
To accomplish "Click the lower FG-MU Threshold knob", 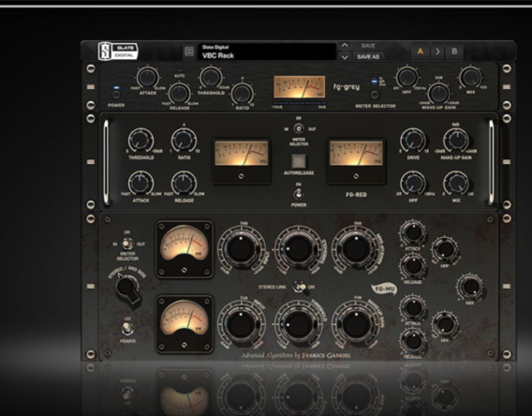I will (x=299, y=323).
